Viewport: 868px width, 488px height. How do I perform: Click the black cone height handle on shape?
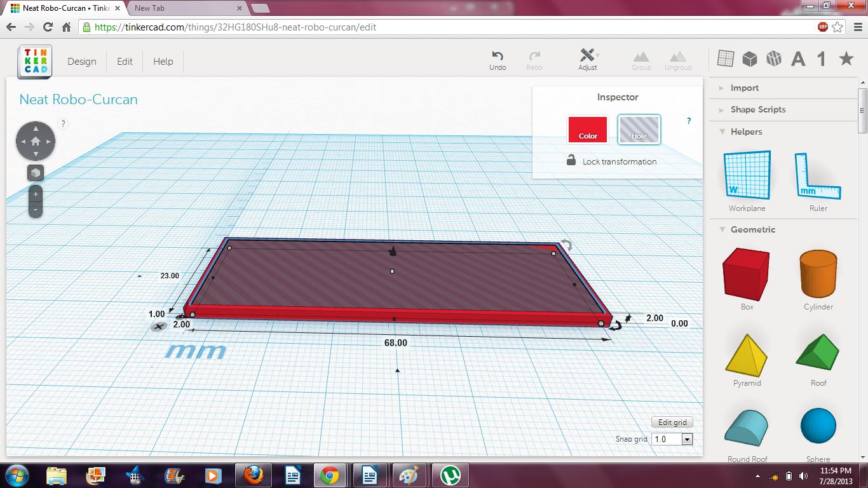(x=393, y=251)
